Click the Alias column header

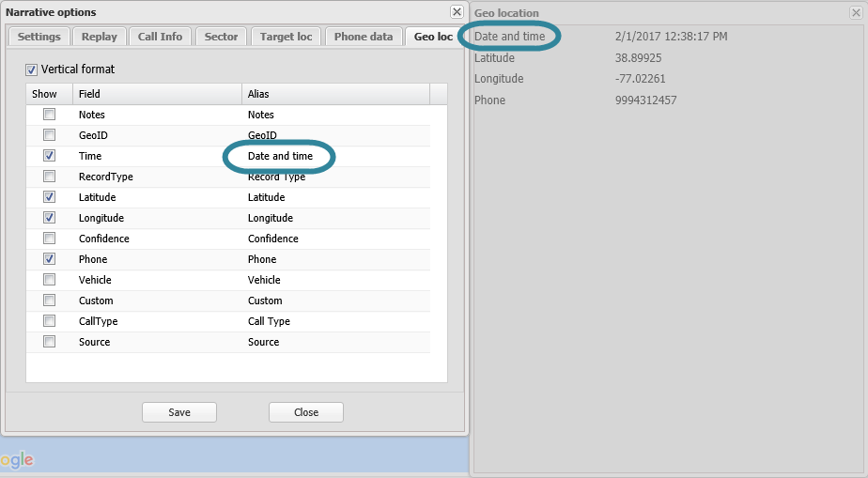334,94
